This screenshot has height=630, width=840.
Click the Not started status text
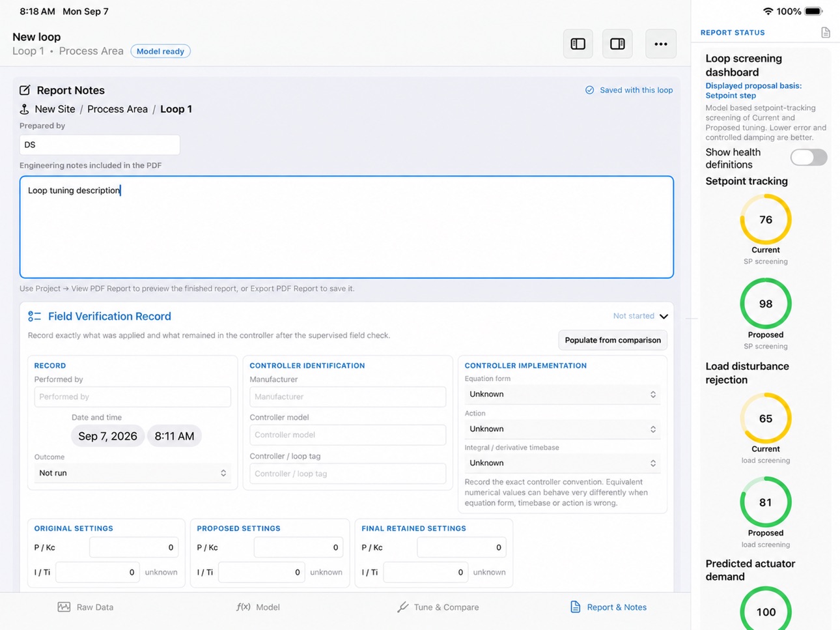tap(634, 316)
